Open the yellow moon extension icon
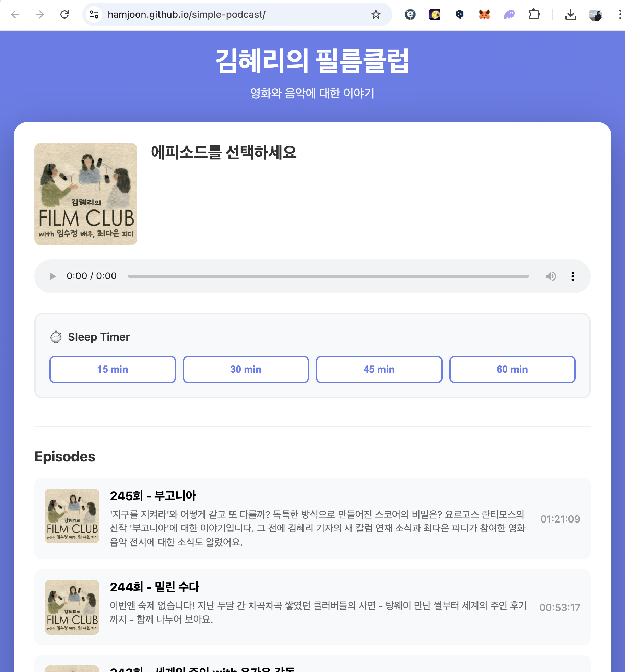 pos(435,14)
